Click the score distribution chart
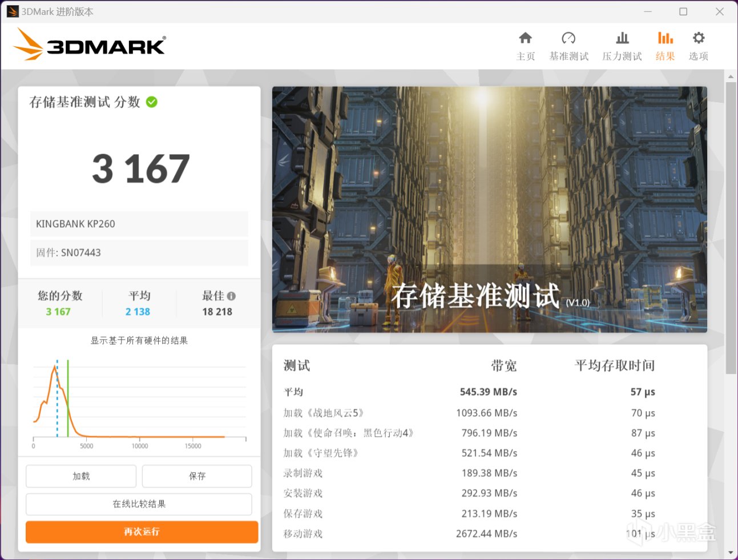The image size is (738, 560). (x=139, y=404)
